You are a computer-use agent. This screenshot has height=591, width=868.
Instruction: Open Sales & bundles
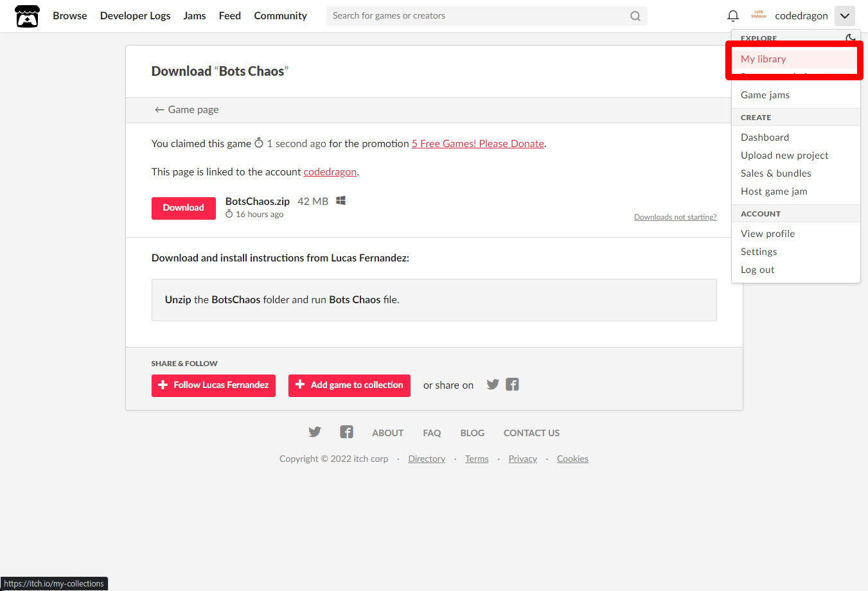pyautogui.click(x=796, y=173)
